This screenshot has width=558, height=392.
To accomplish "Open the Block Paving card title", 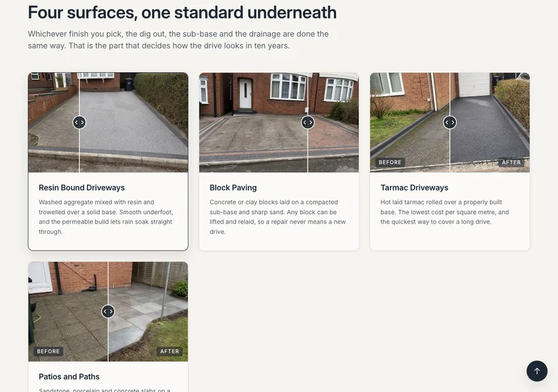I will 233,188.
